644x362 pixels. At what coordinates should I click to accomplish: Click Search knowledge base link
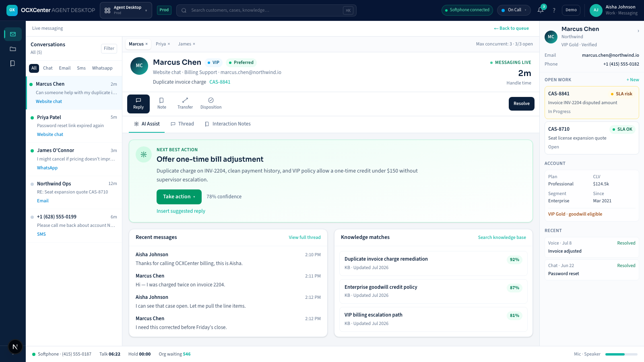click(502, 237)
